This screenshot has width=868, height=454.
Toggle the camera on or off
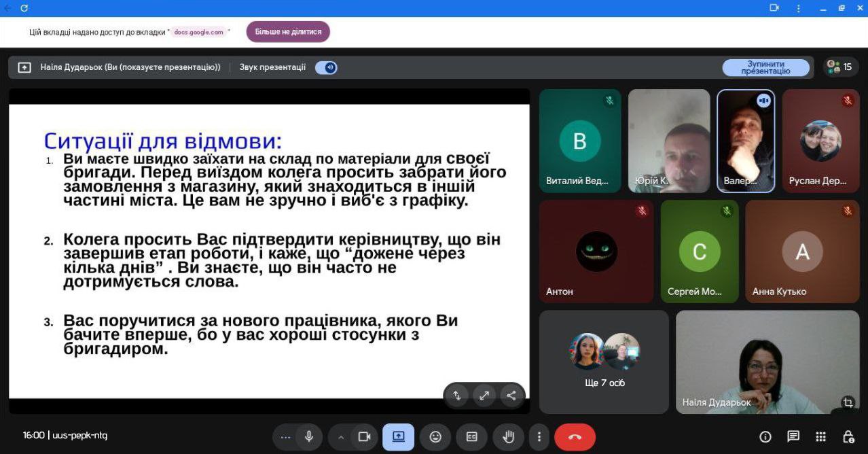tap(364, 437)
